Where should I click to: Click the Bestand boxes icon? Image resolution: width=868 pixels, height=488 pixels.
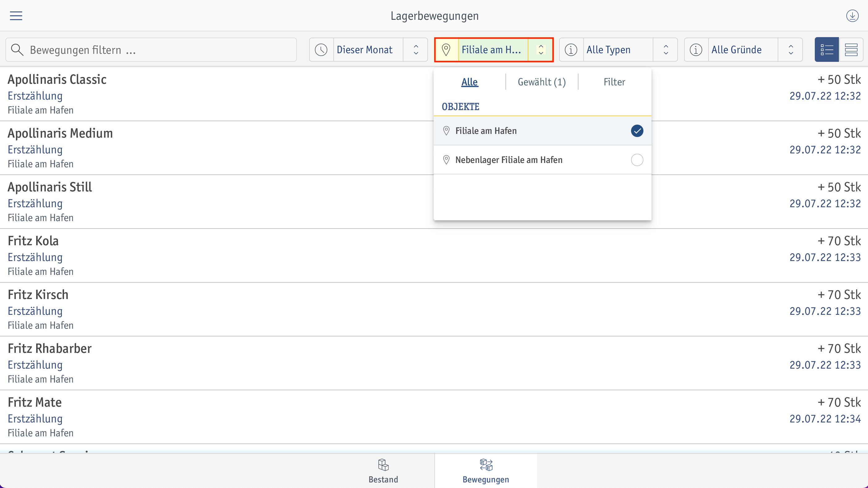383,465
